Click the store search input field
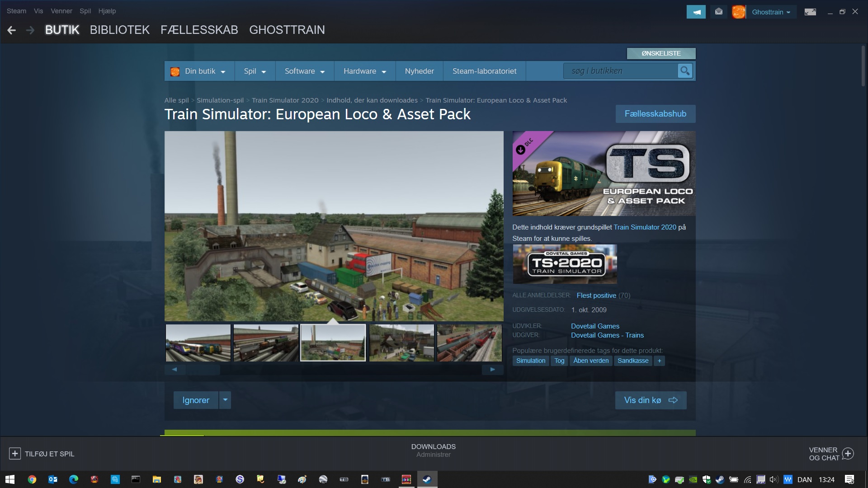The height and width of the screenshot is (488, 868). click(620, 71)
